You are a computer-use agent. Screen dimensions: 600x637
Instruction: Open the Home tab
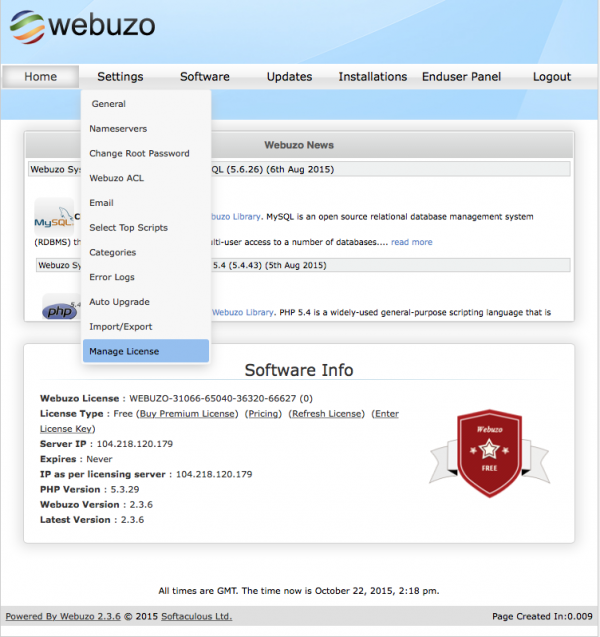[x=40, y=77]
